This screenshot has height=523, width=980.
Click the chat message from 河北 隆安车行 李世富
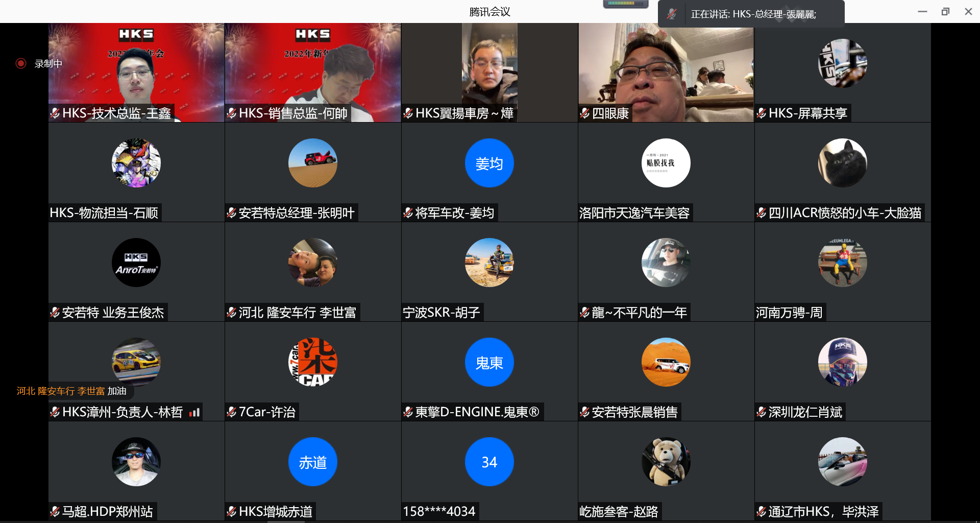[x=71, y=391]
